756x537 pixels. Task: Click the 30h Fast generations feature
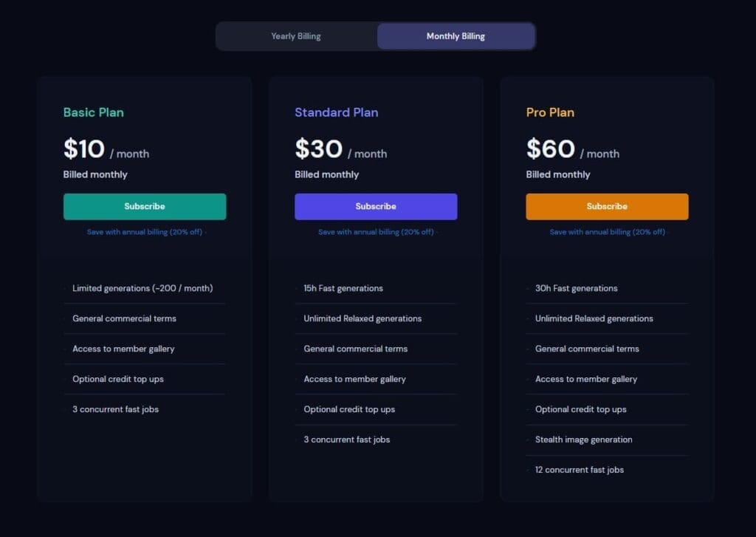point(576,288)
